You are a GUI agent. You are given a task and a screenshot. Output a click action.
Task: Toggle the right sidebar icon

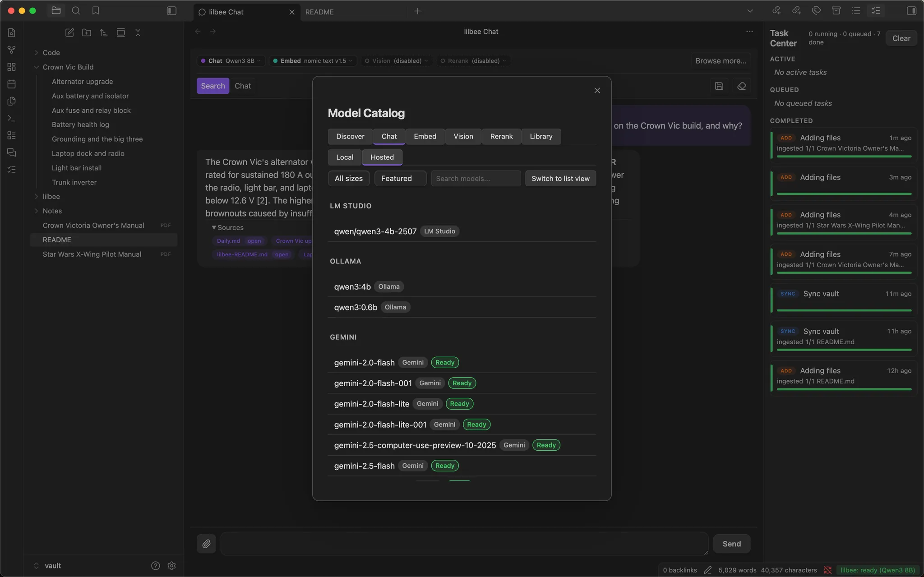[x=911, y=11]
